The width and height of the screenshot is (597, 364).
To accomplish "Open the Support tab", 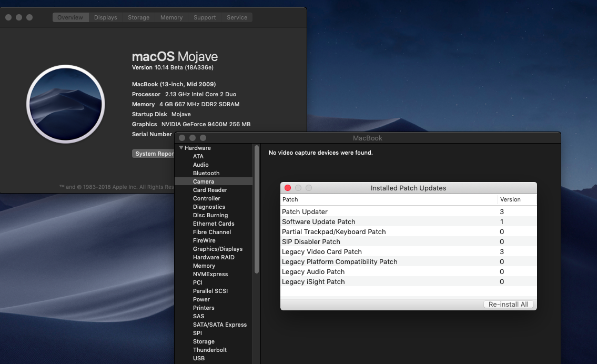I will 205,17.
